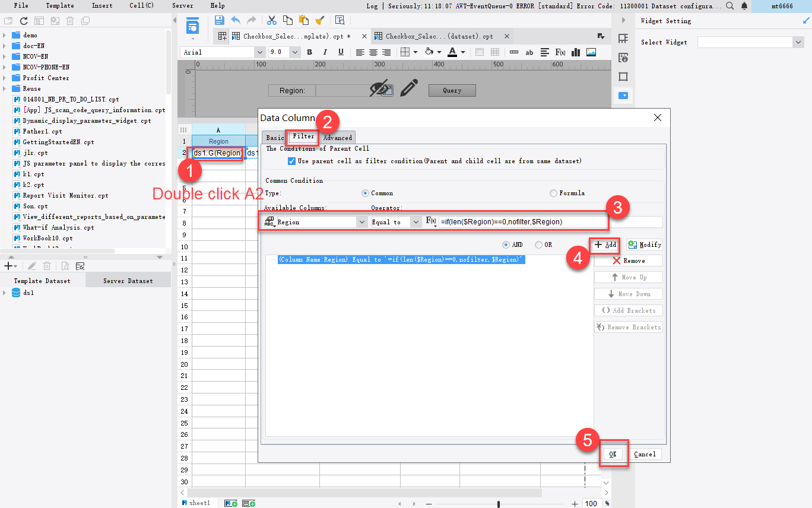
Task: Select the Format Painter brush tool
Action: (x=320, y=20)
